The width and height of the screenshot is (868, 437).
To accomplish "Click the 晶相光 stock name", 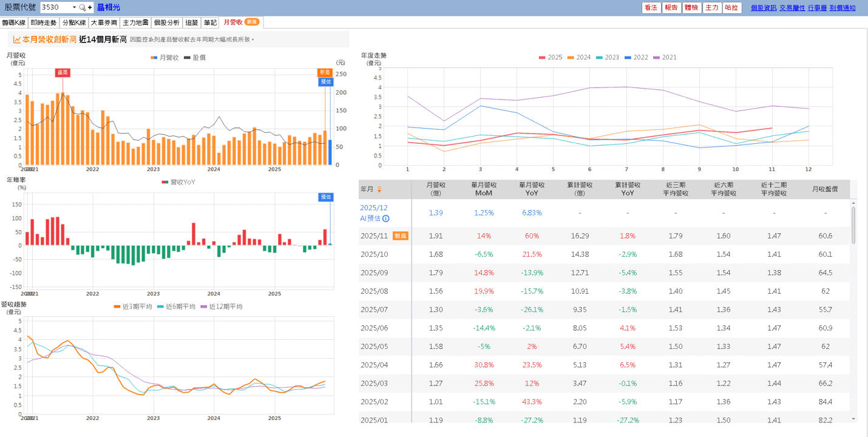I will tap(109, 7).
